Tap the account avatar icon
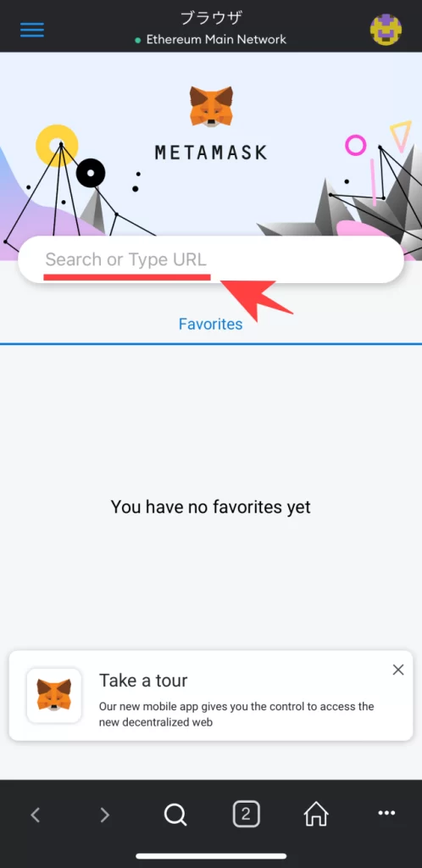This screenshot has width=422, height=868. (x=386, y=30)
